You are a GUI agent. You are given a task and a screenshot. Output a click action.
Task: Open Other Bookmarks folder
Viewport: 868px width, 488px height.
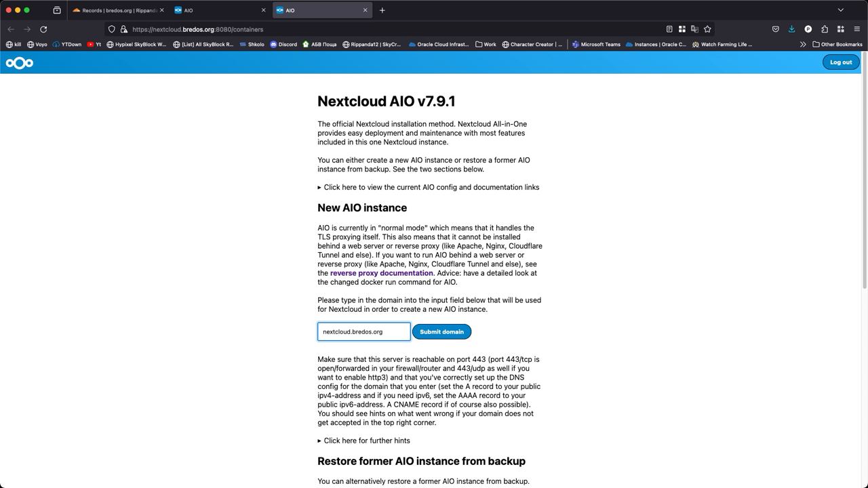pos(837,45)
